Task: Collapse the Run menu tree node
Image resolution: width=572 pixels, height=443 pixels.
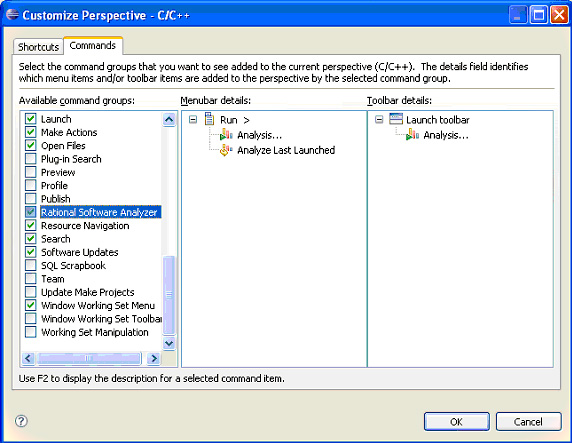Action: click(193, 119)
